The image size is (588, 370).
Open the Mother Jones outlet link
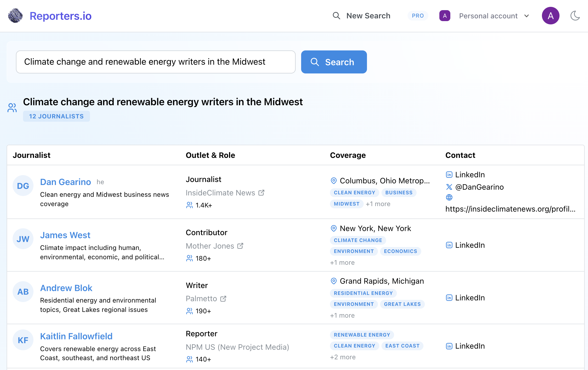(x=210, y=246)
